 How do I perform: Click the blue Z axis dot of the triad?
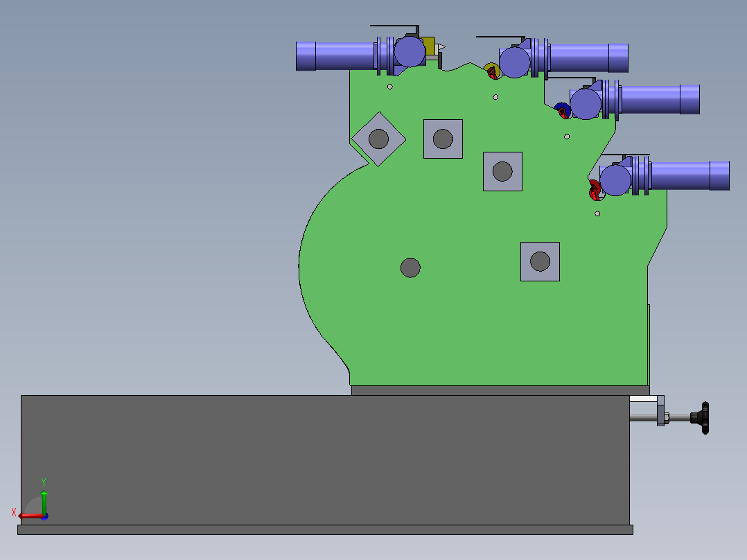pyautogui.click(x=45, y=516)
